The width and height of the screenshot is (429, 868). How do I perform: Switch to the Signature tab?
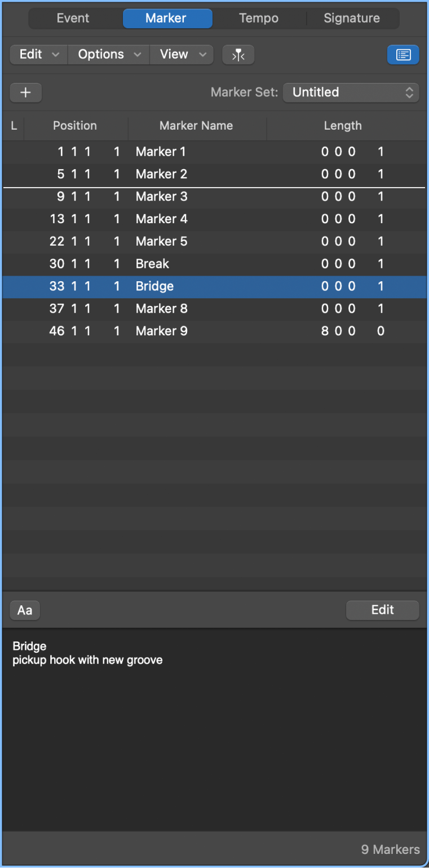click(352, 18)
